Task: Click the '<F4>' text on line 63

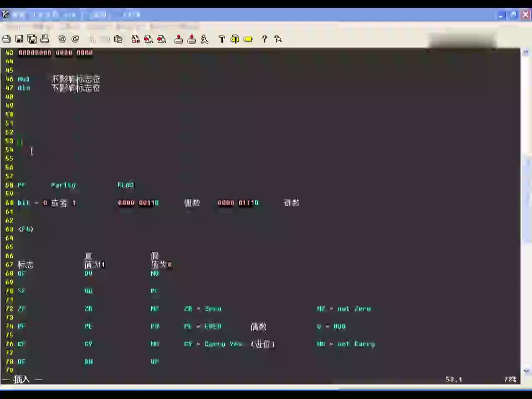Action: point(26,229)
